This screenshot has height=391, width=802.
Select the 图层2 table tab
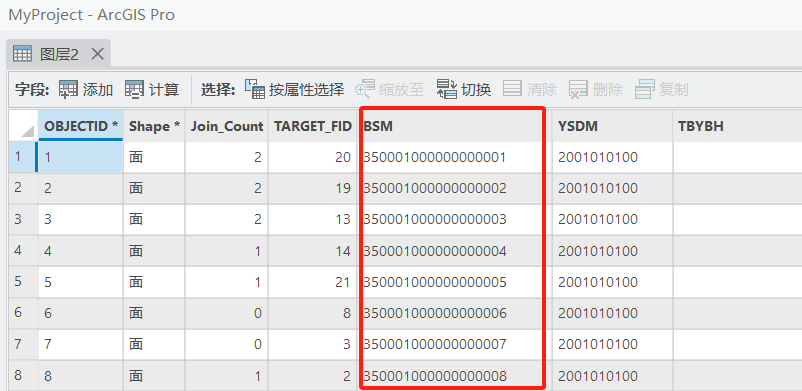(x=59, y=54)
